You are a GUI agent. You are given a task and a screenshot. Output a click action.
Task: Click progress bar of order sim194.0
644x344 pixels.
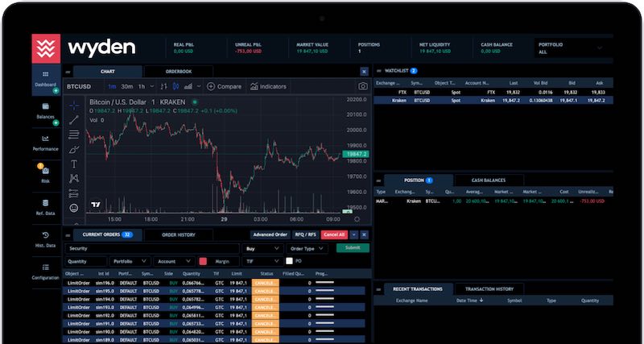click(x=325, y=299)
